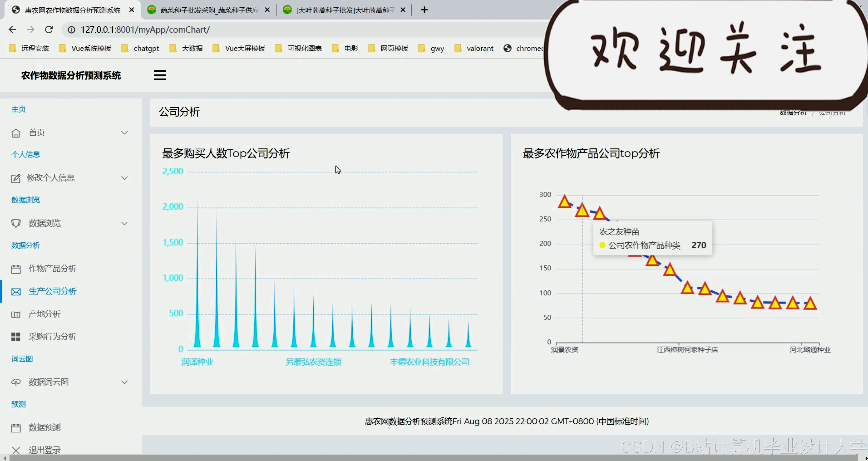
Task: Open the 数据预测 menu item
Action: [x=44, y=428]
